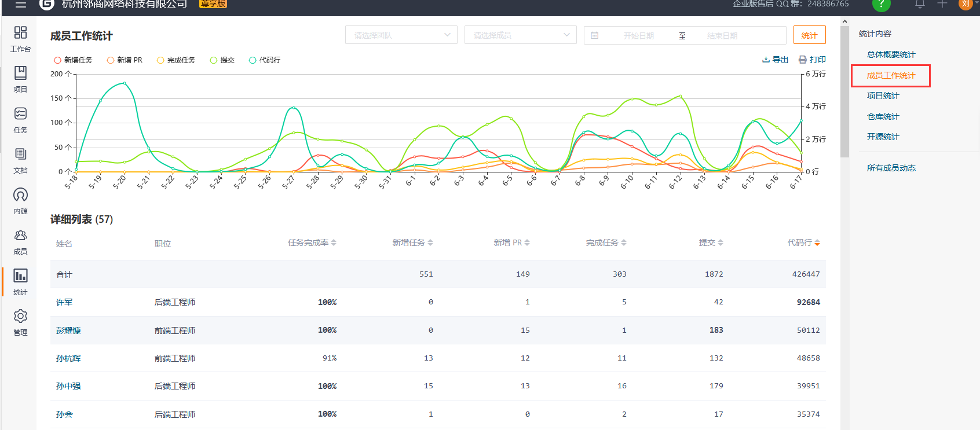
Task: Open member 孙中强 profile link
Action: (68, 386)
